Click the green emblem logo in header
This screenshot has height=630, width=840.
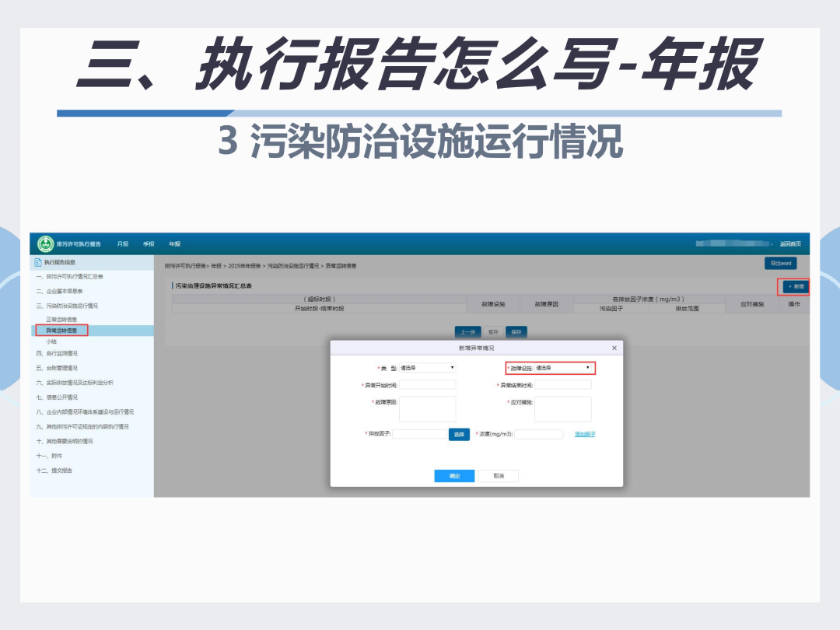coord(46,243)
